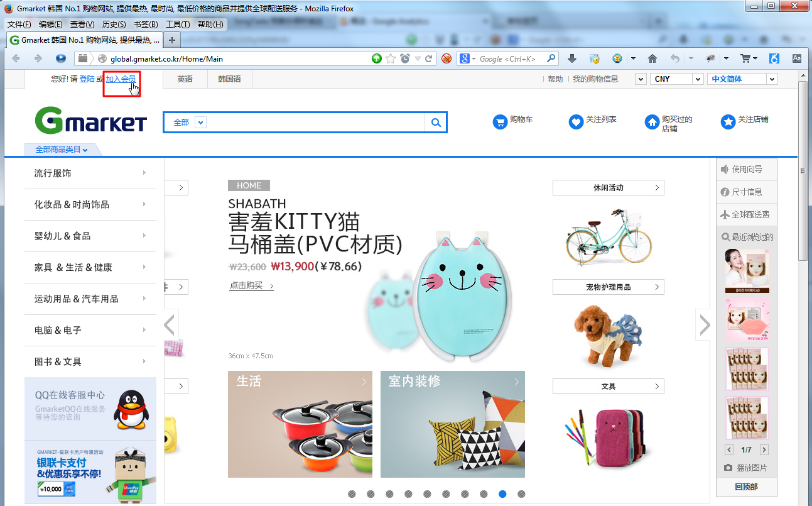Open the 编辑(E) menu
The width and height of the screenshot is (812, 506).
[50, 25]
